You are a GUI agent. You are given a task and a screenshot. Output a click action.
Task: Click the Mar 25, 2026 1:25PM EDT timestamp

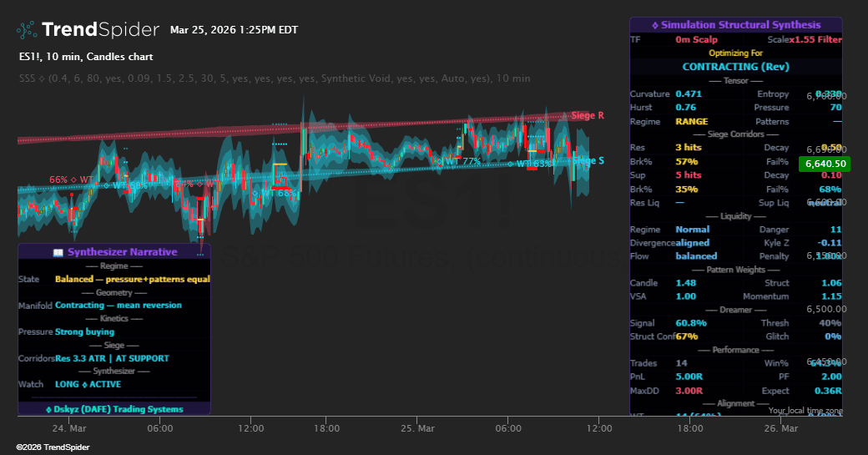(234, 30)
